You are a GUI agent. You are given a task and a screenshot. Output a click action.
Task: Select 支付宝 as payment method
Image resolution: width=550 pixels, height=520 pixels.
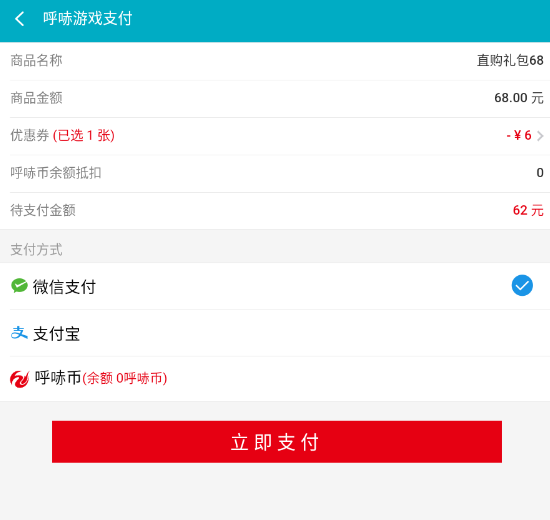point(275,333)
